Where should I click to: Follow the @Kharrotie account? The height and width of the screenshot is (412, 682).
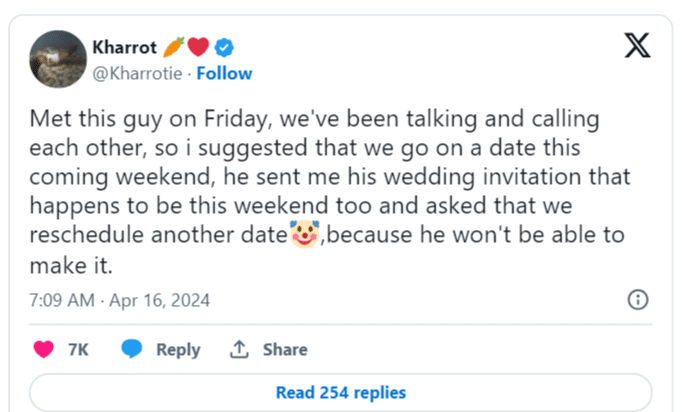pyautogui.click(x=224, y=73)
